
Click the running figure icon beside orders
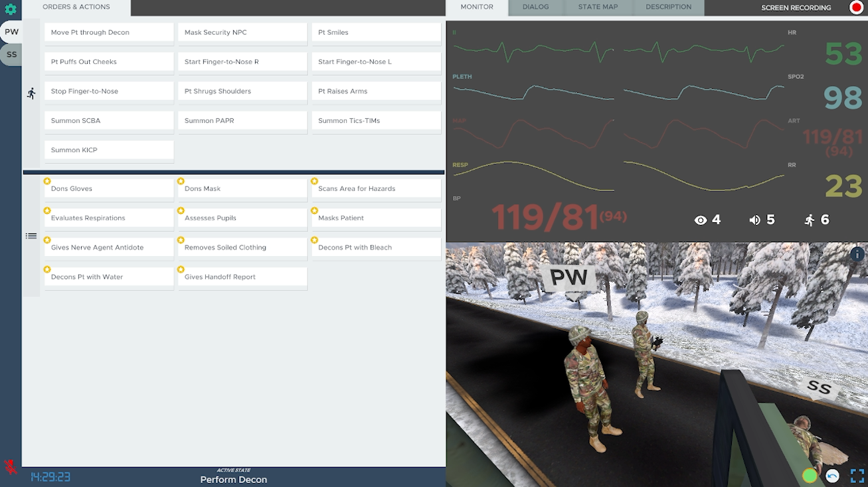[x=31, y=94]
